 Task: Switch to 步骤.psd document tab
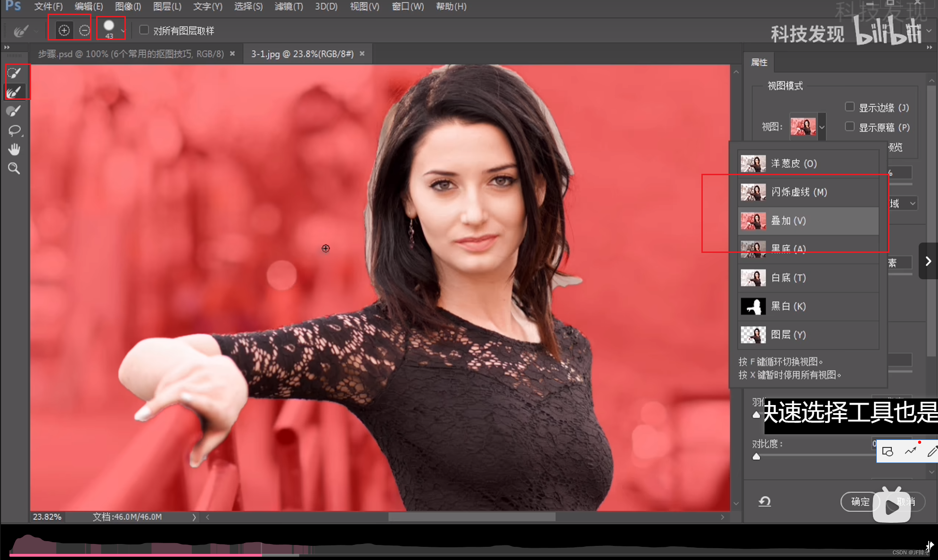pos(131,54)
